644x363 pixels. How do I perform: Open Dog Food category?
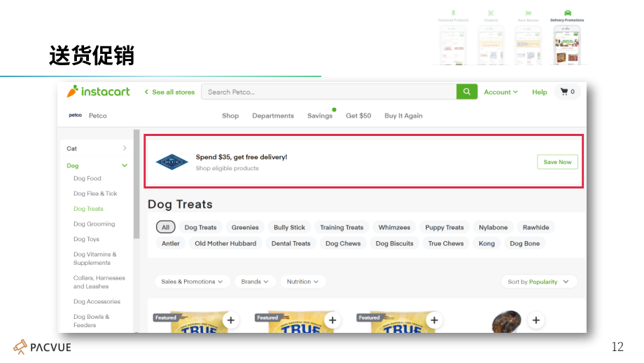[x=87, y=179]
